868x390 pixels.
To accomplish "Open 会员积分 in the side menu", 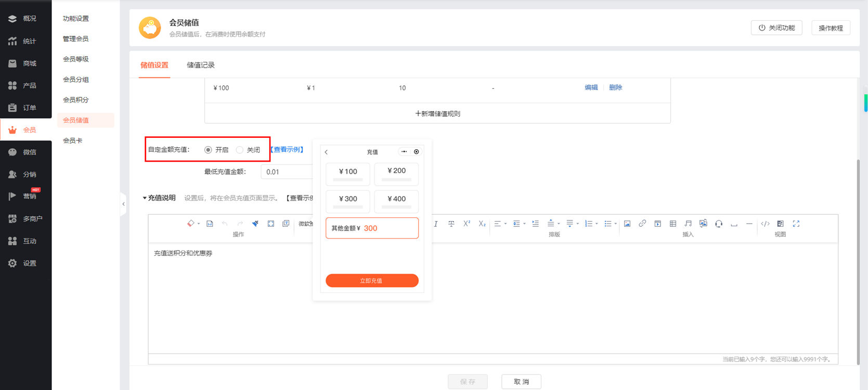I will click(x=76, y=100).
